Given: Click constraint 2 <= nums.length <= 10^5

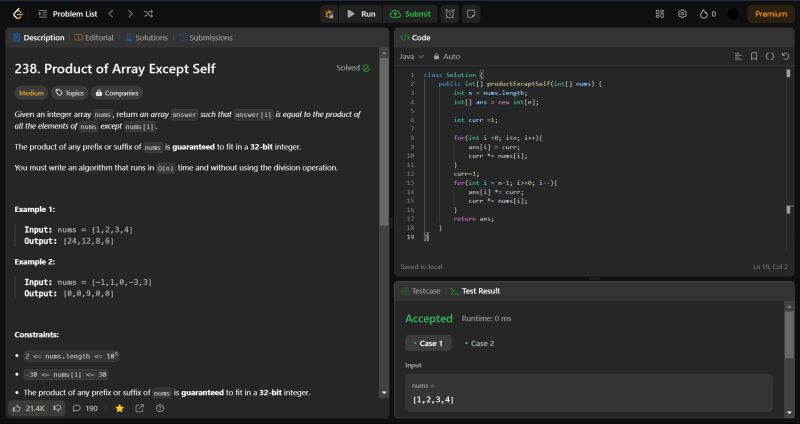Looking at the screenshot, I should tap(71, 356).
